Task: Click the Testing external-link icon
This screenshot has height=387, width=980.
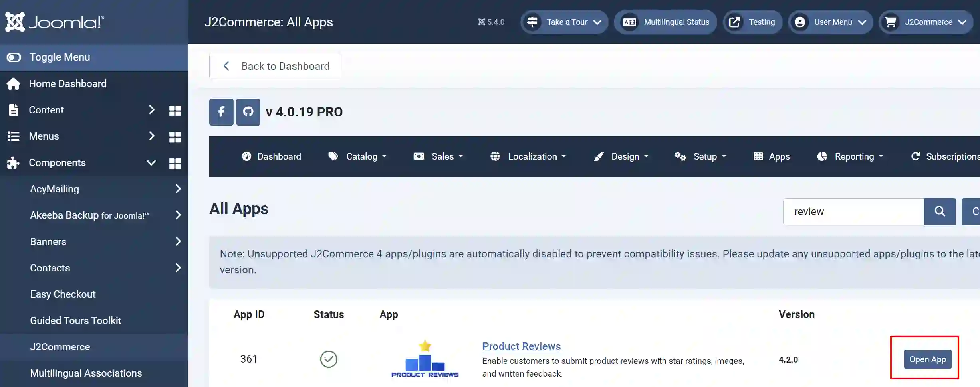Action: (734, 22)
